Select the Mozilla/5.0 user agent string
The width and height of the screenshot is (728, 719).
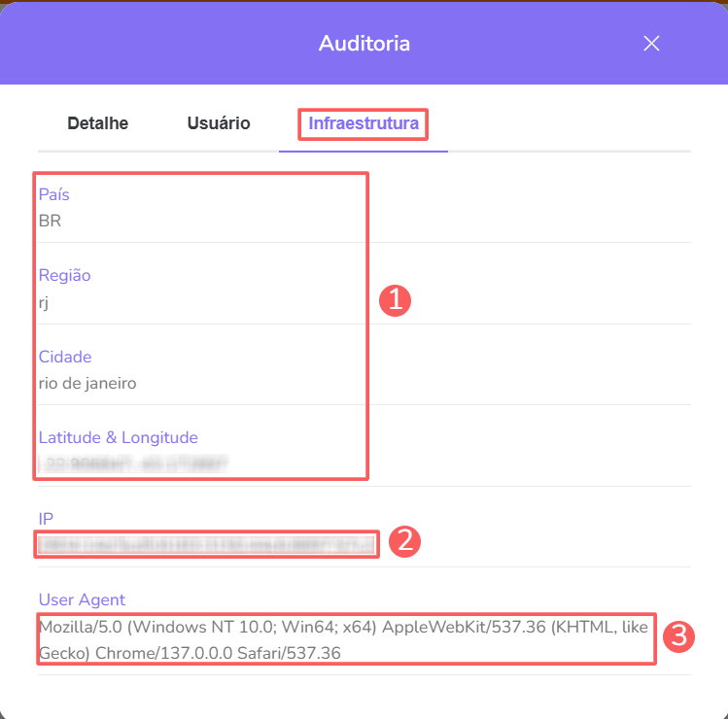[345, 639]
